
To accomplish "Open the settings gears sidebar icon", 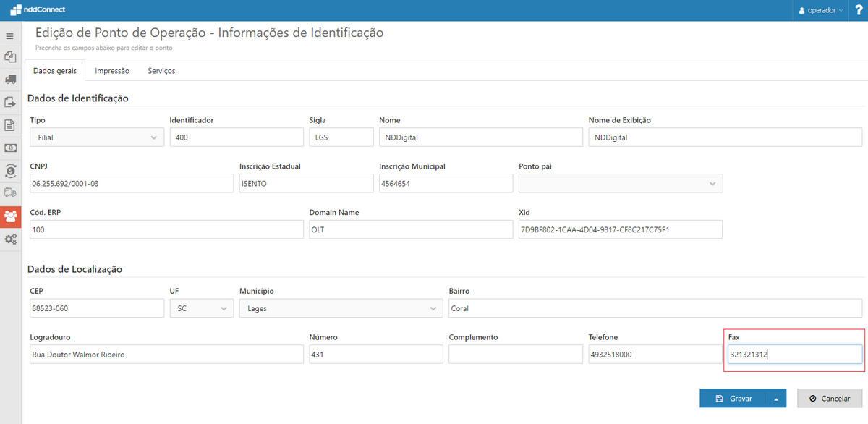I will [9, 239].
